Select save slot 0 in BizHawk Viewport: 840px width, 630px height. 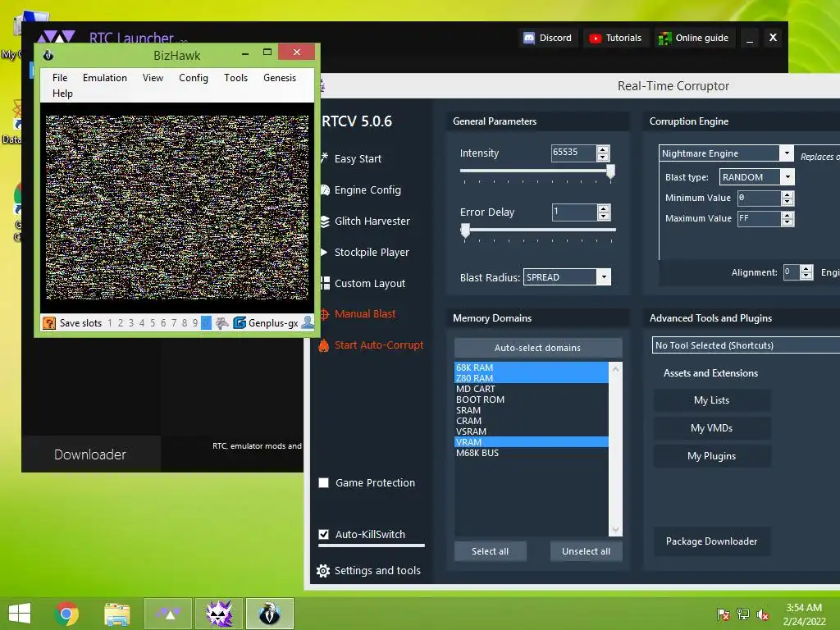[206, 322]
